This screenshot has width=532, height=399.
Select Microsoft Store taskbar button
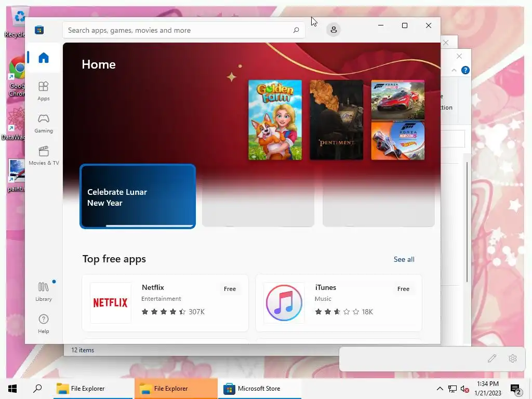(260, 389)
